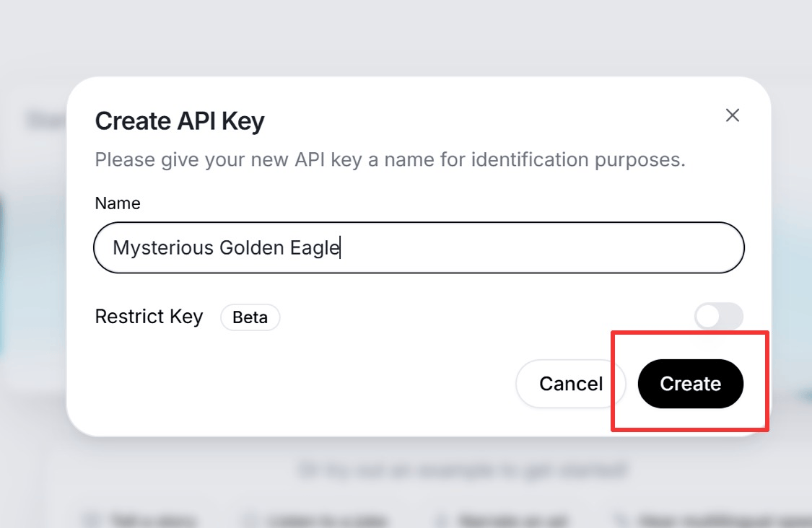Toggle the Restrict Key switch
Image resolution: width=812 pixels, height=528 pixels.
718,317
